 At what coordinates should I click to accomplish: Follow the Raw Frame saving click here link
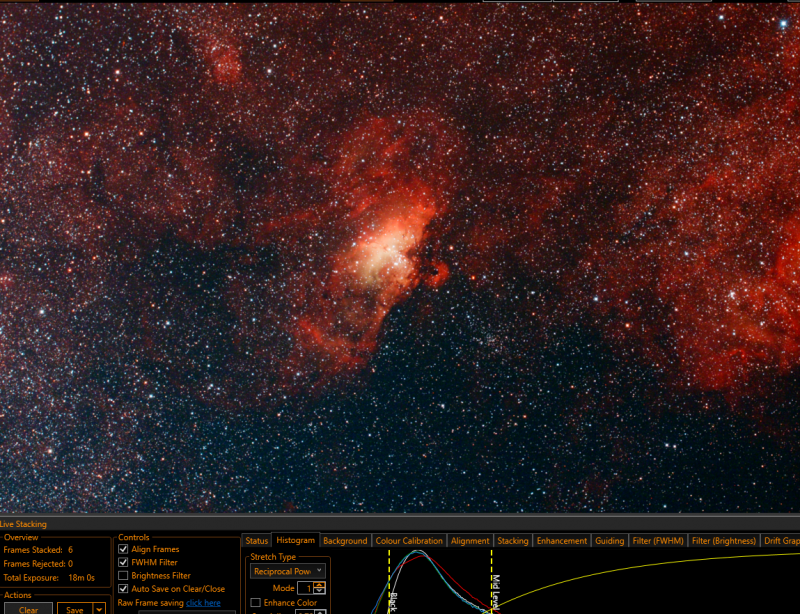(203, 603)
